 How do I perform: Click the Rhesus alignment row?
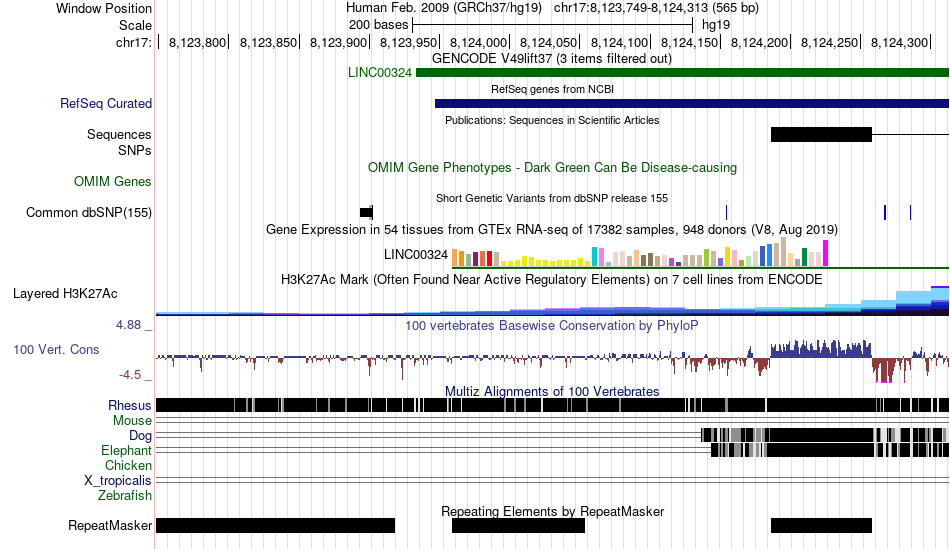tap(553, 405)
